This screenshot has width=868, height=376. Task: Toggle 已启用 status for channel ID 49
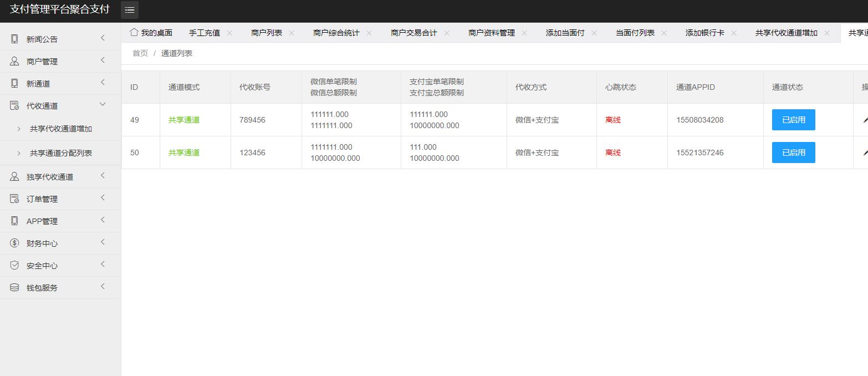[793, 120]
